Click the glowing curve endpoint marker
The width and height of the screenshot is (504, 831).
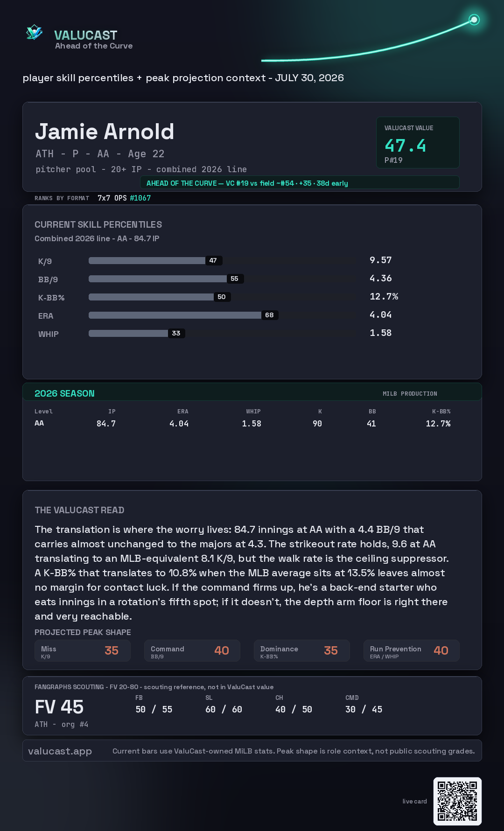(x=474, y=20)
